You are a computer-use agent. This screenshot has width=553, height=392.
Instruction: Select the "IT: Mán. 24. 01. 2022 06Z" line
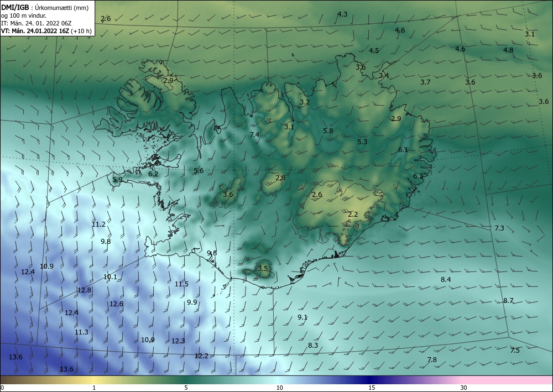coord(36,23)
